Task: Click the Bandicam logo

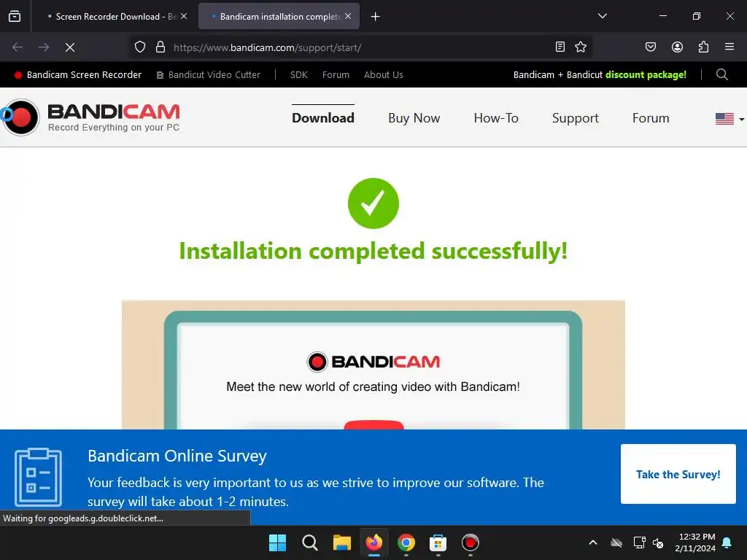Action: point(90,117)
